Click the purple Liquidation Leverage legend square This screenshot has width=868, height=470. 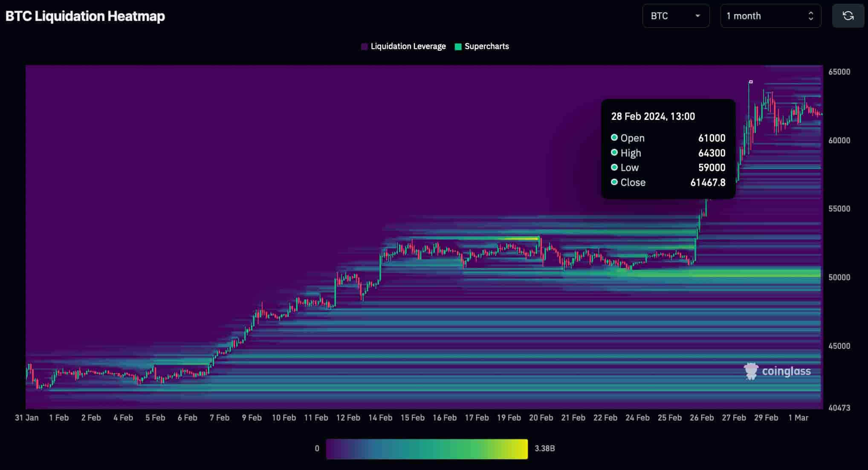[364, 47]
